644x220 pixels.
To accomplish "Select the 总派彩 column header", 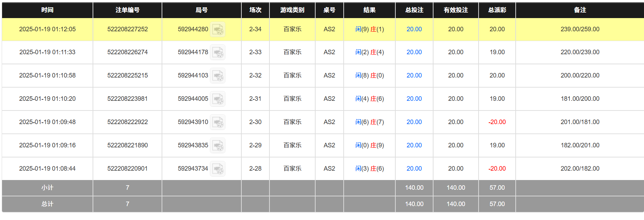I will [x=497, y=10].
